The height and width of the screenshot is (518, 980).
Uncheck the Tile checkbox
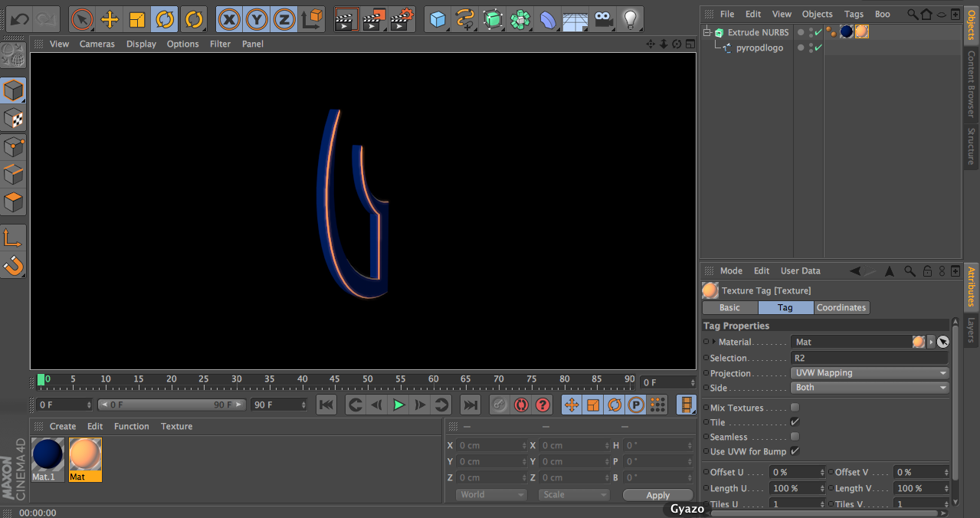click(x=795, y=422)
